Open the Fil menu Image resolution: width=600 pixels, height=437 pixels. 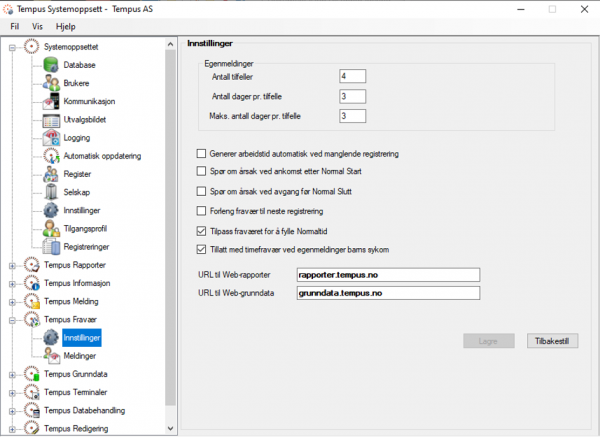[x=15, y=26]
